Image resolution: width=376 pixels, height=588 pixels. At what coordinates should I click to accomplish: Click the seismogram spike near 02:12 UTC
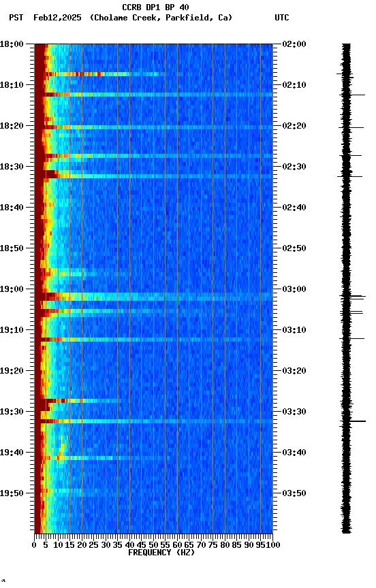[x=352, y=95]
